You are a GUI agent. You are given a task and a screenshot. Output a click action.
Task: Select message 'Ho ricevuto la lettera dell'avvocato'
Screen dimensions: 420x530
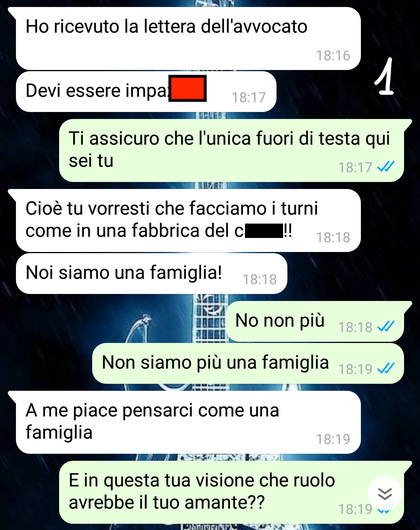pos(188,38)
